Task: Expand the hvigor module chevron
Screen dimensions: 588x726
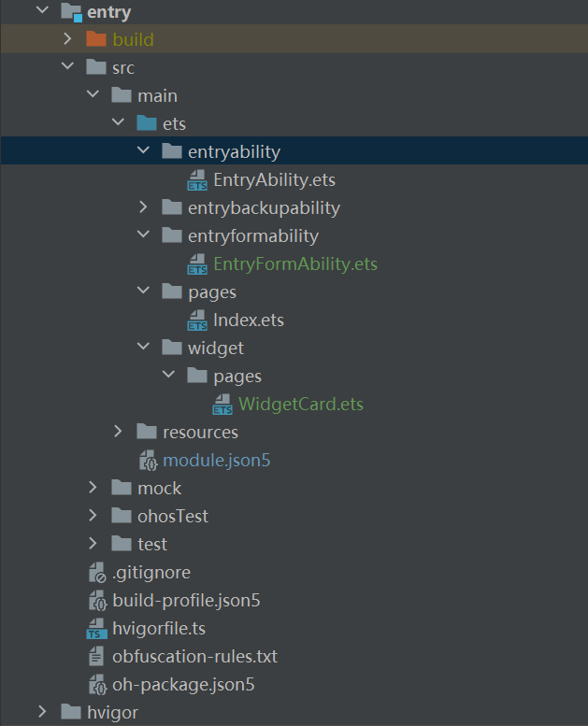Action: [42, 713]
